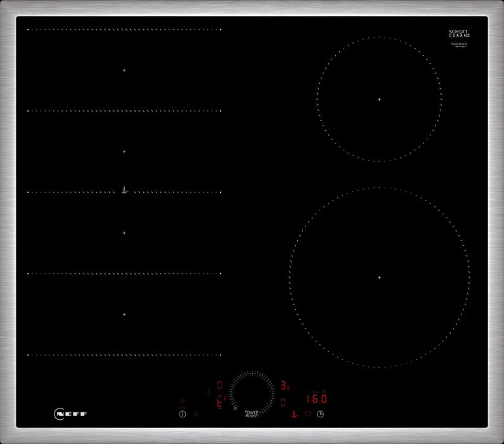Tap the red pause icon
Viewport: 504px width, 444px height.
(x=197, y=414)
